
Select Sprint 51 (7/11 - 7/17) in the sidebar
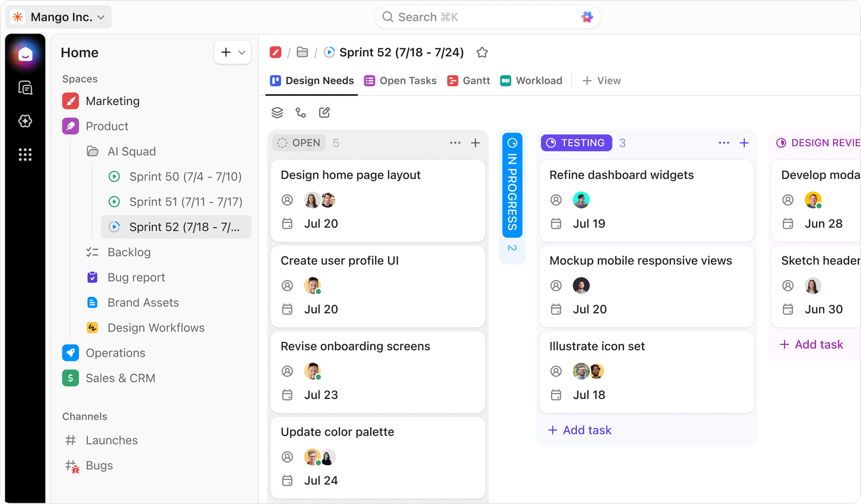(176, 202)
